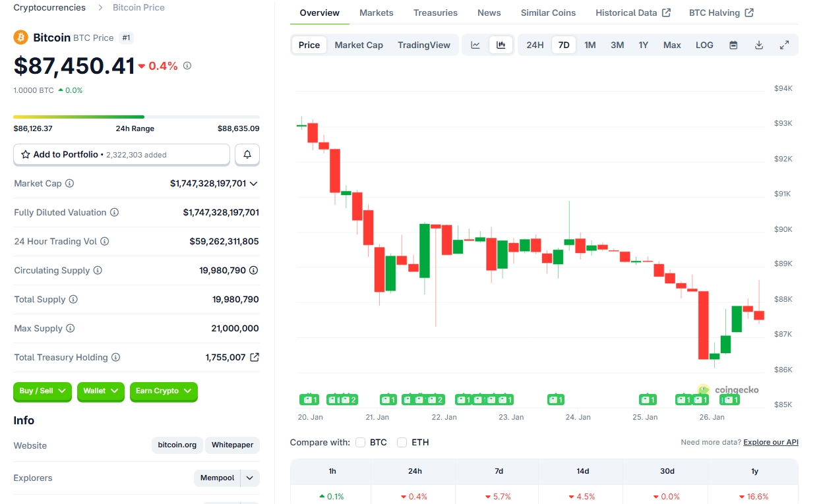Viewport: 823px width, 504px height.
Task: Tick the BTC compare checkbox
Action: tap(360, 442)
